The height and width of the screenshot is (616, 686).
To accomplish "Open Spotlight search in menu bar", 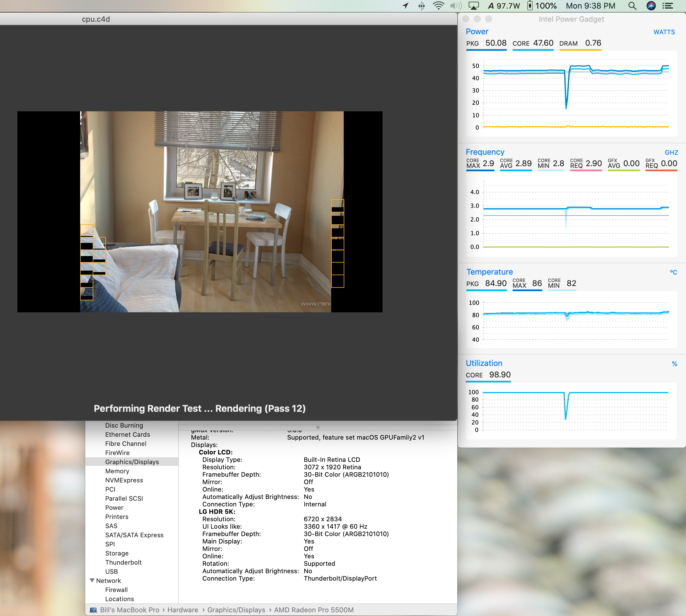I will [632, 6].
